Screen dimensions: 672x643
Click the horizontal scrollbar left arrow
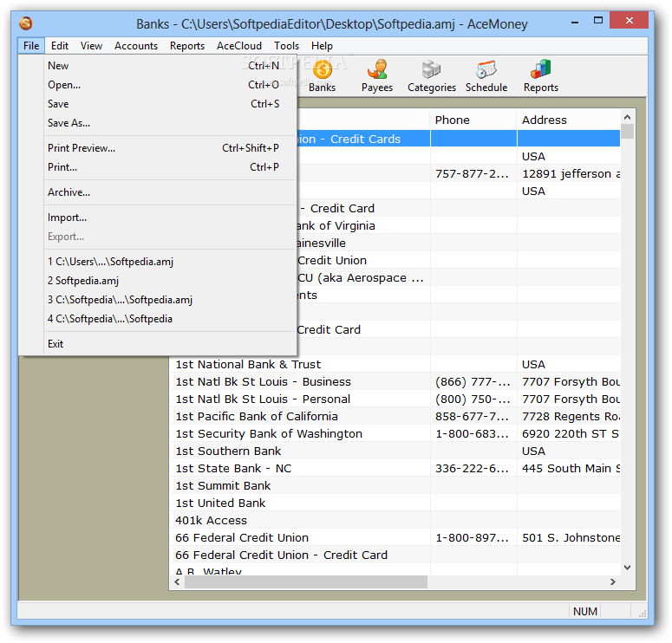click(x=177, y=581)
